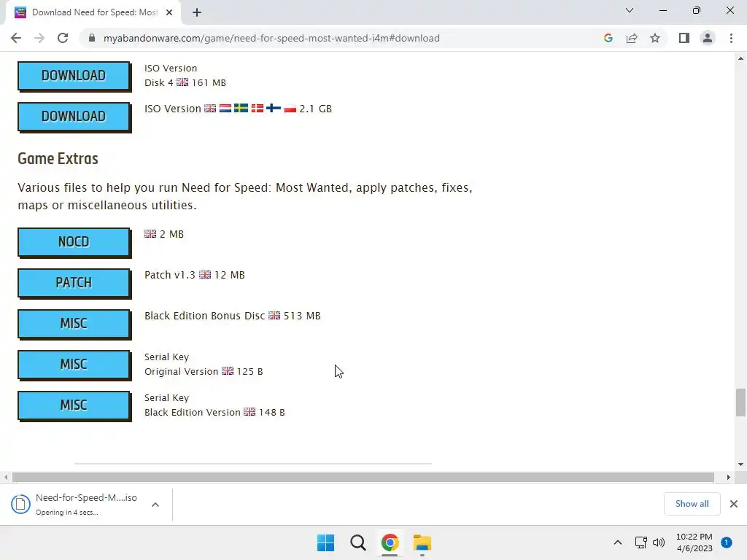747x560 pixels.
Task: Expand download item options chevron
Action: (x=155, y=505)
